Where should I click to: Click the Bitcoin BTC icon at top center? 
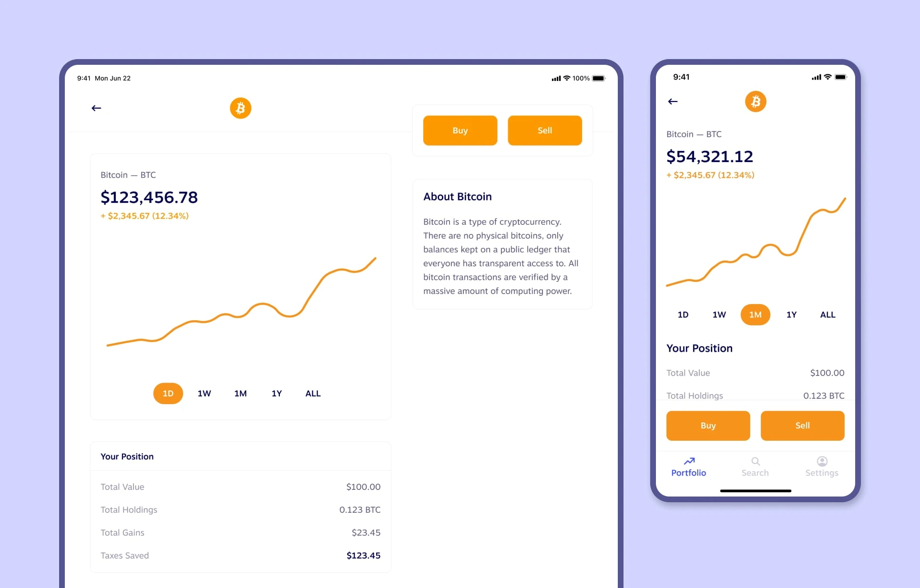[x=240, y=107]
